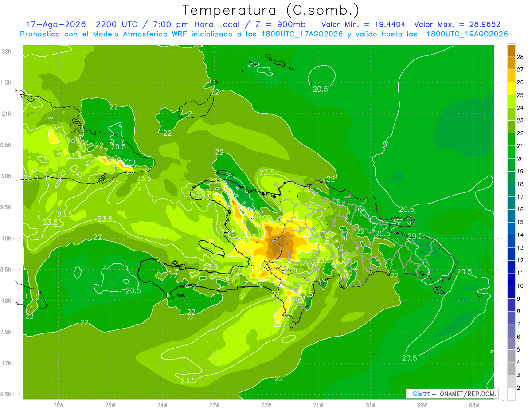Click the "22N" latitude axis label
This screenshot has width=532, height=411.
click(7, 51)
